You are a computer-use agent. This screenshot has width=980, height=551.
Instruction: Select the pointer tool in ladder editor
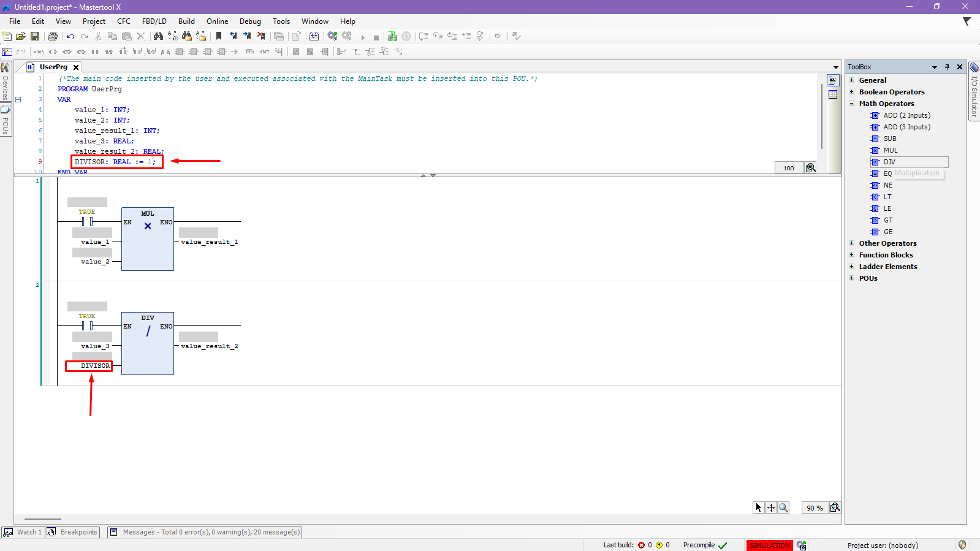[759, 507]
